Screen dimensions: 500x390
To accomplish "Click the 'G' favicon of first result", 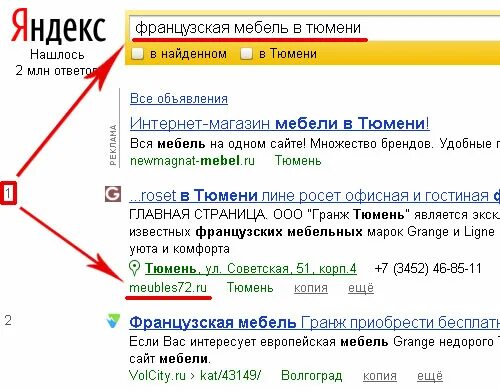I will click(x=113, y=194).
